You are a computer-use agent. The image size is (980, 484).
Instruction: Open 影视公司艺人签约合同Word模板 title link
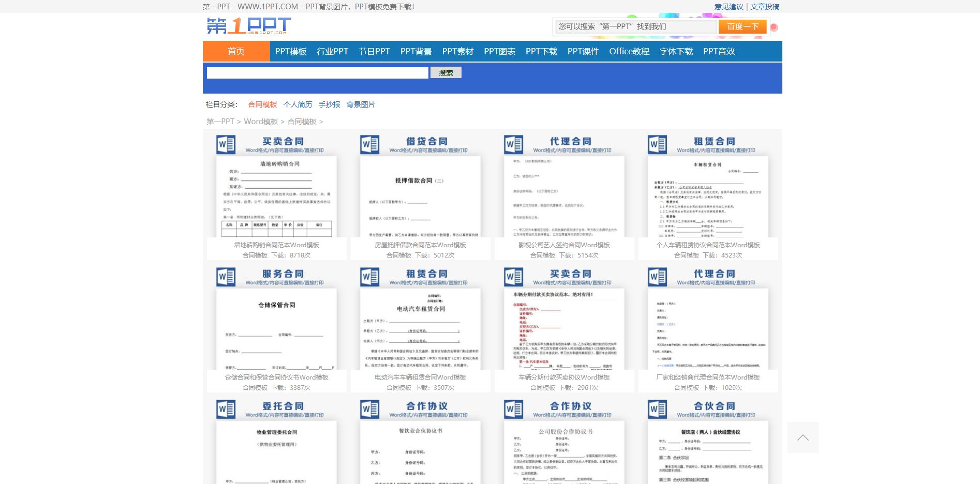coord(564,245)
